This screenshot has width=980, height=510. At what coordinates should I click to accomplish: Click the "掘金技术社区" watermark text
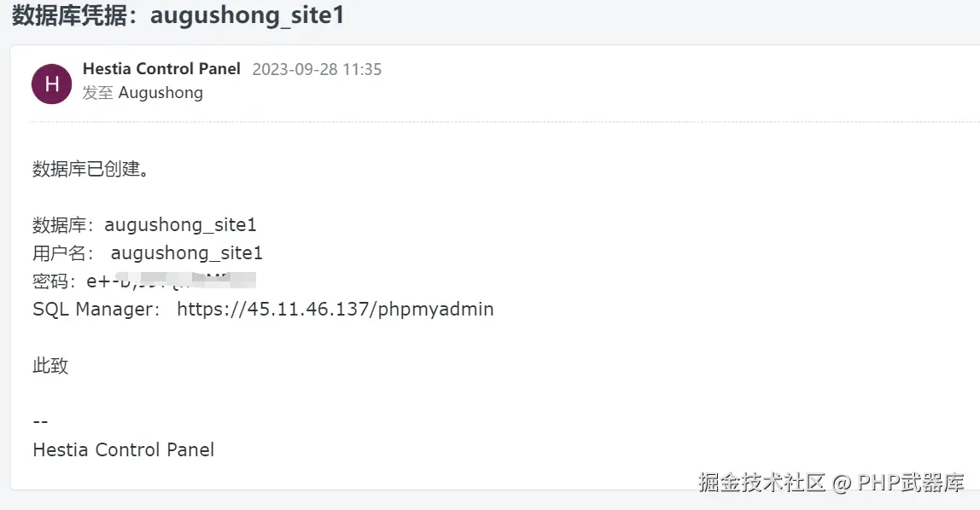(761, 483)
